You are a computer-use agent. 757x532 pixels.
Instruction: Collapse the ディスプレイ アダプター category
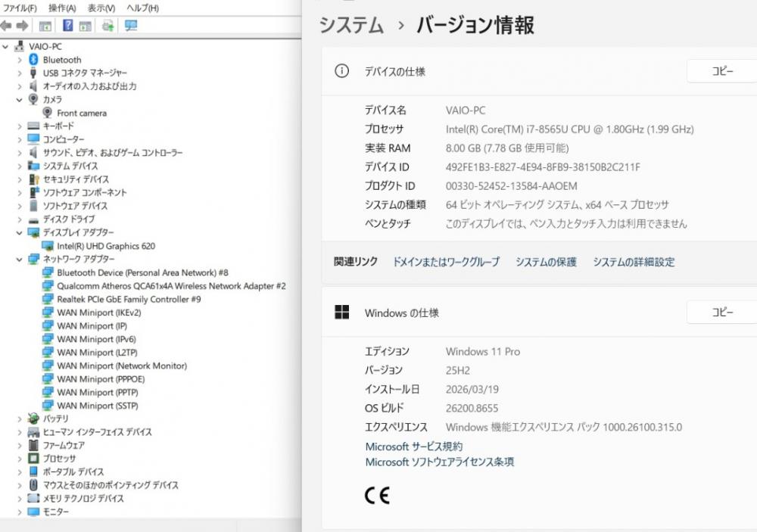[20, 232]
